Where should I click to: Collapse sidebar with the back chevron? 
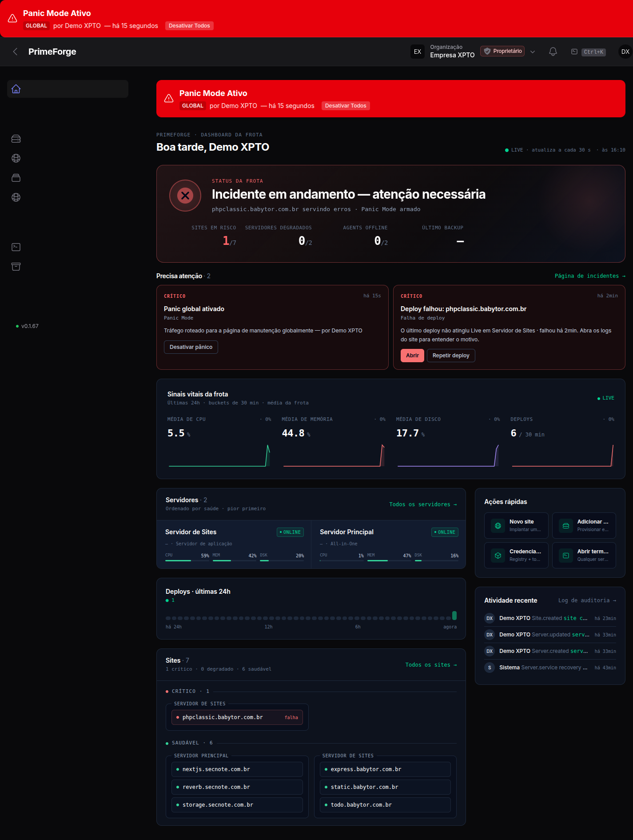coord(15,52)
